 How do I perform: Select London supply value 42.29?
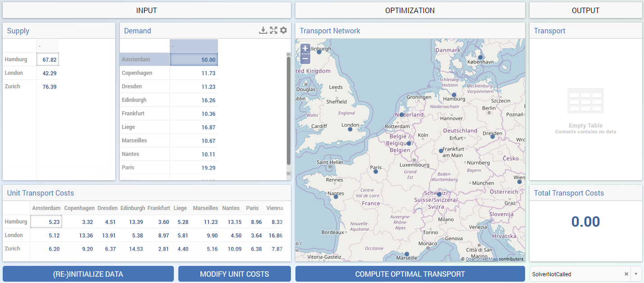tap(48, 73)
